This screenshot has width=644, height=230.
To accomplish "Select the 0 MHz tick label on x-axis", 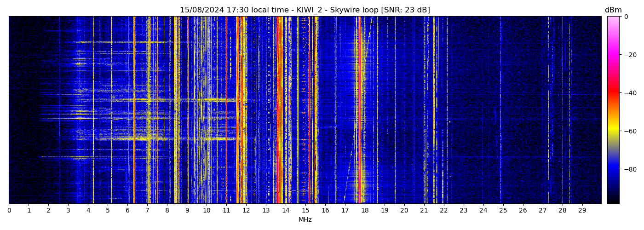I will click(9, 211).
